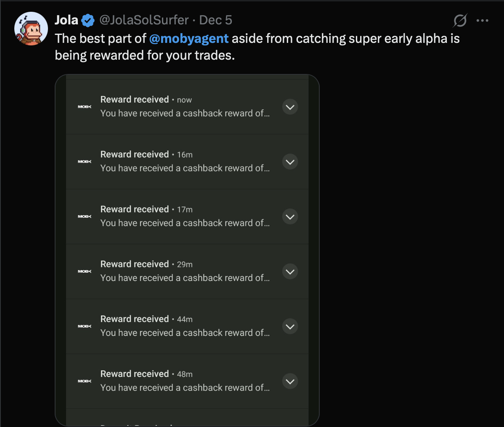Screen dimensions: 504x427
Task: Click the 17m cashback reward message text
Action: click(185, 223)
